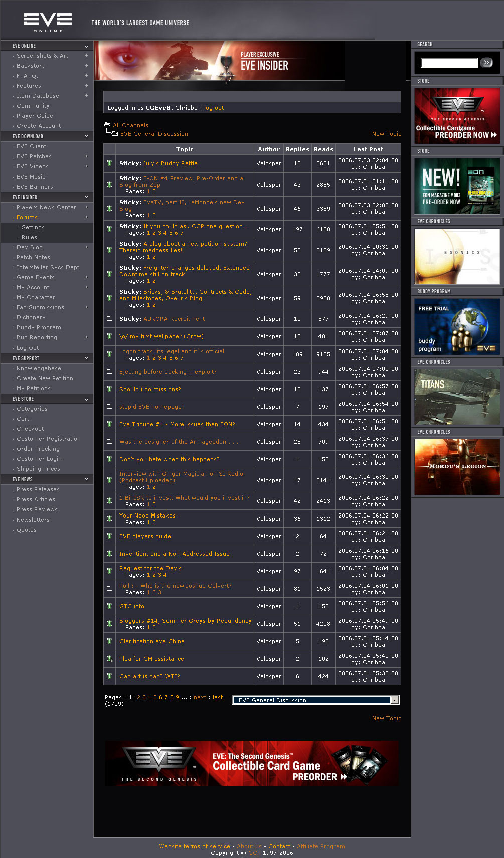The width and height of the screenshot is (504, 858).
Task: Open forum Settings in the sidebar
Action: coord(33,227)
